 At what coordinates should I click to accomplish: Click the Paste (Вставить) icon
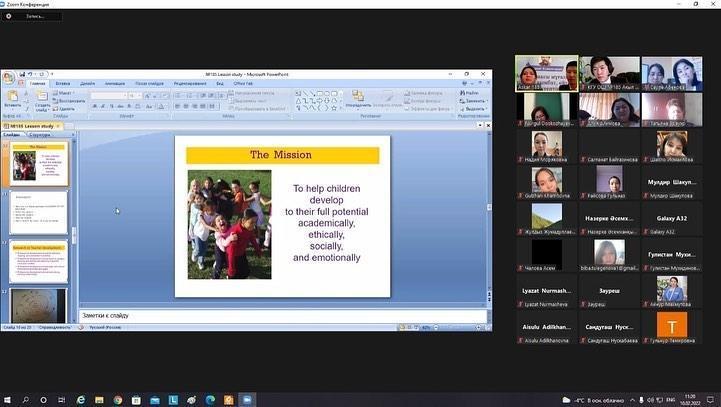tap(12, 96)
